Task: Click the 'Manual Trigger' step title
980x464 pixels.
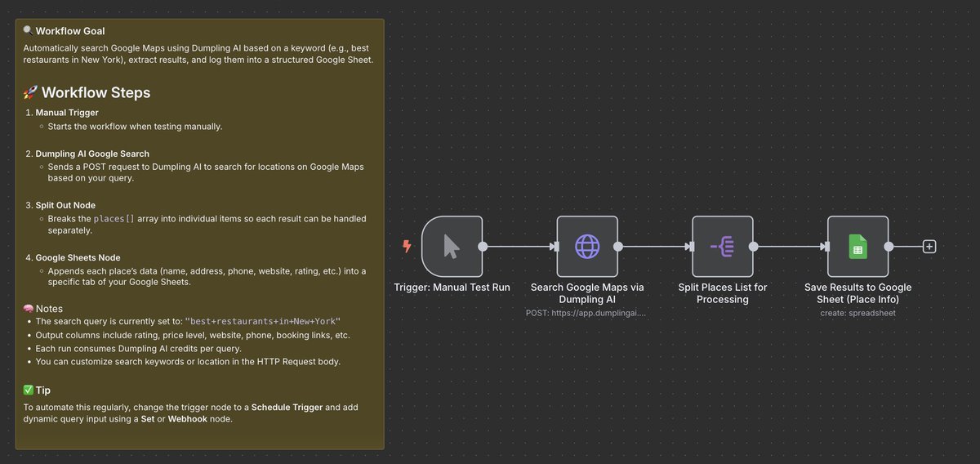Action: [x=67, y=112]
